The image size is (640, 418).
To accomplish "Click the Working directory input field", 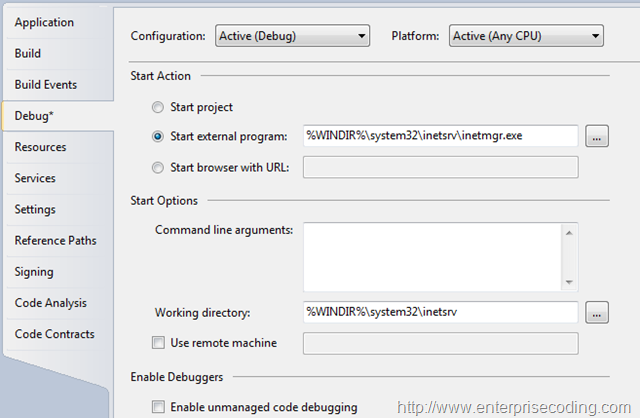I will coord(440,312).
